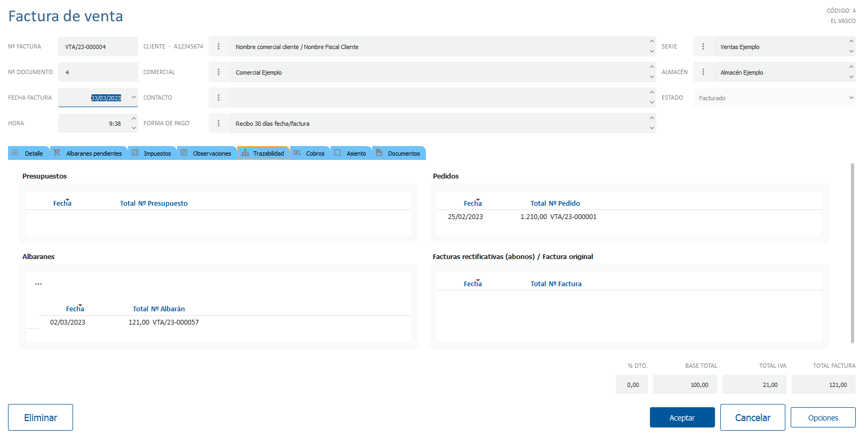Click the Nº Documento input field
Screen dimensions: 868x444
pyautogui.click(x=98, y=72)
